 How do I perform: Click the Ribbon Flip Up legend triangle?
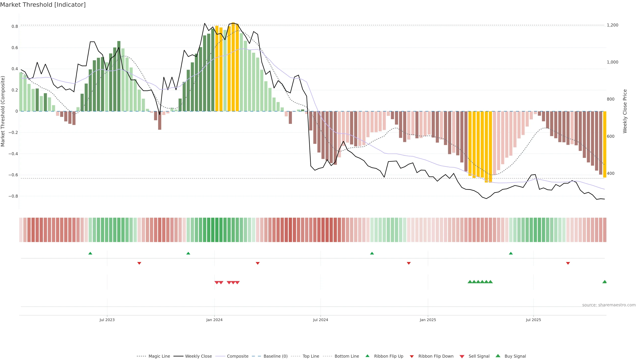(367, 356)
